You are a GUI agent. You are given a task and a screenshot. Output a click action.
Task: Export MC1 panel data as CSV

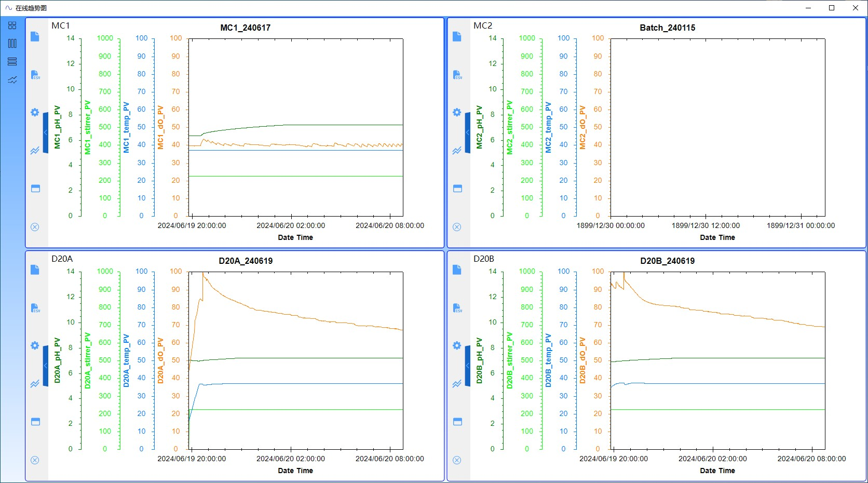tap(35, 75)
